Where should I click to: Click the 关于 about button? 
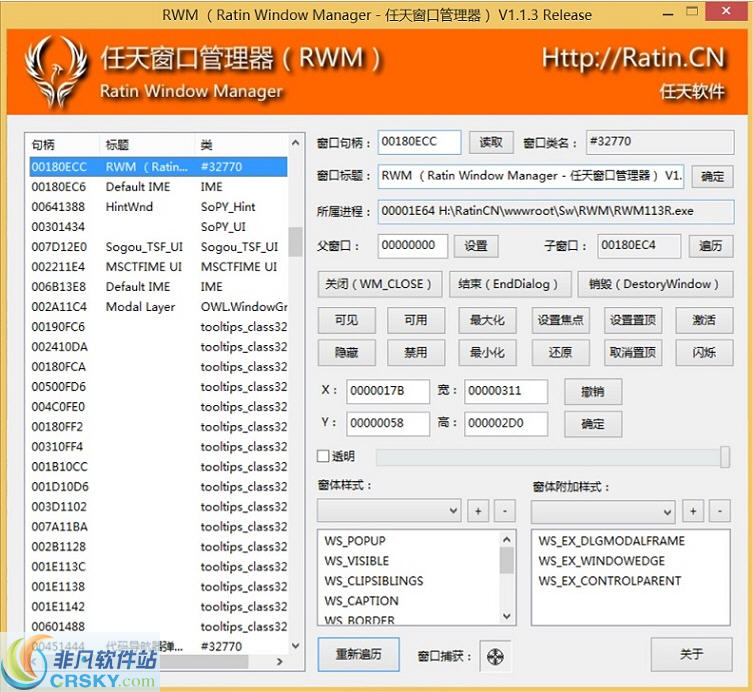coord(692,655)
